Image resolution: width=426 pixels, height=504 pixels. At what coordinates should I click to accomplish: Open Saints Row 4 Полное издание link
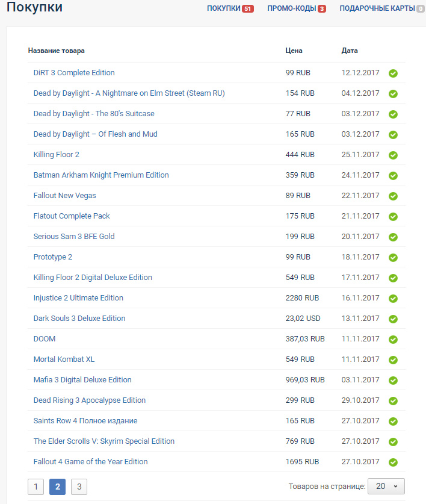(x=85, y=421)
